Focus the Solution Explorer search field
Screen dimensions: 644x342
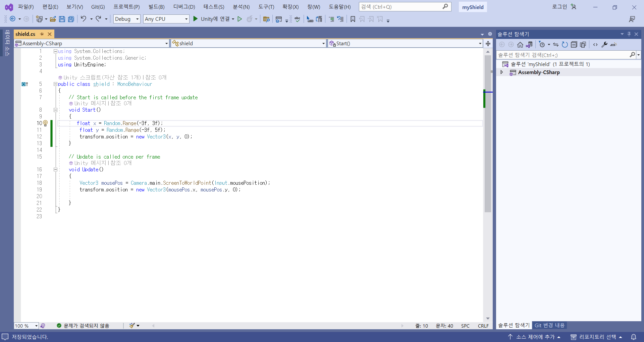(566, 55)
